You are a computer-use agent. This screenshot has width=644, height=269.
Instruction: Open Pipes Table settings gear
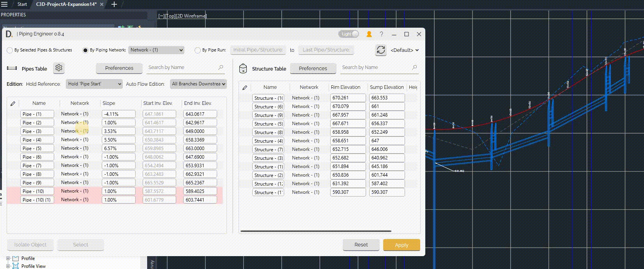coord(59,68)
